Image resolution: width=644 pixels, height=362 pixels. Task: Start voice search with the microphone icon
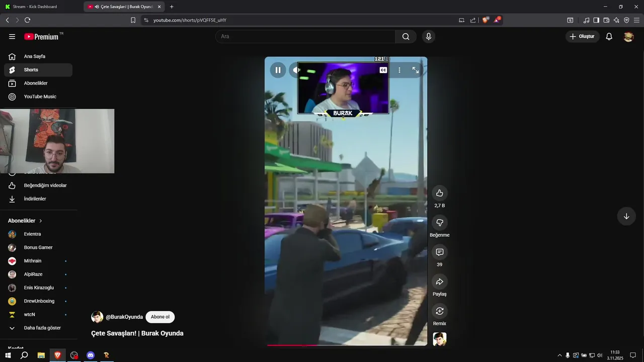coord(429,36)
